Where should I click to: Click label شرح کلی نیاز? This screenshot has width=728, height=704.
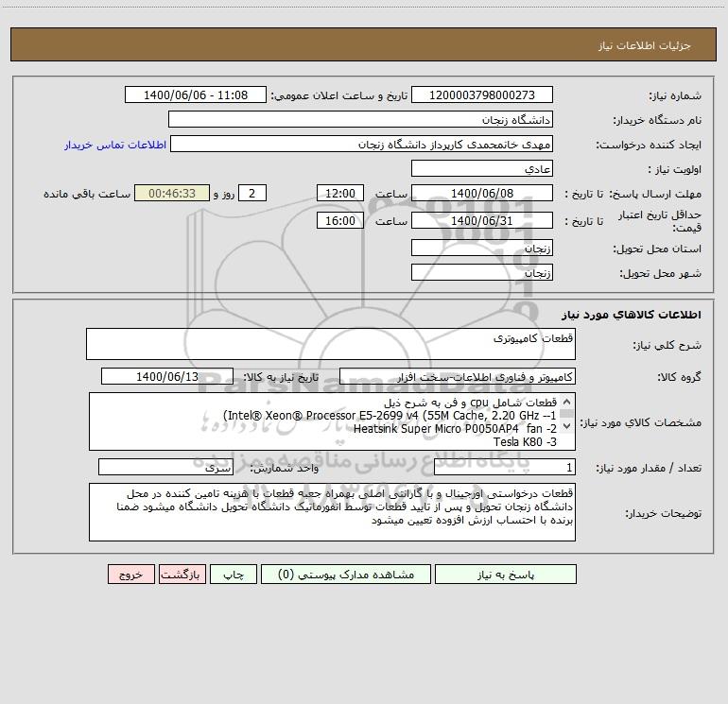(x=667, y=345)
